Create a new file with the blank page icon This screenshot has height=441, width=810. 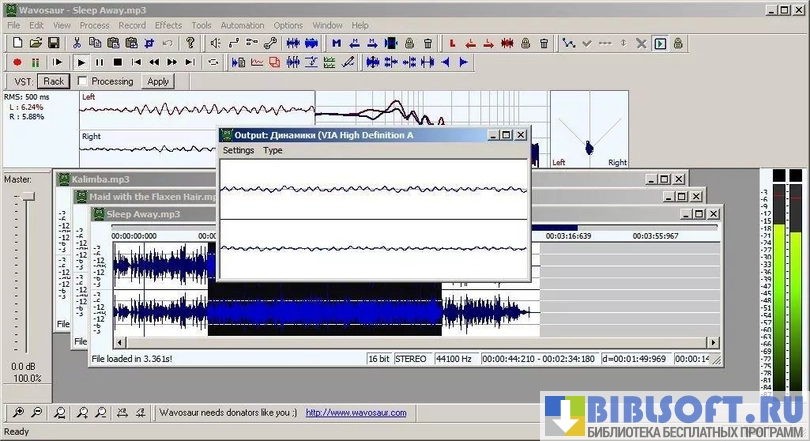pos(18,43)
